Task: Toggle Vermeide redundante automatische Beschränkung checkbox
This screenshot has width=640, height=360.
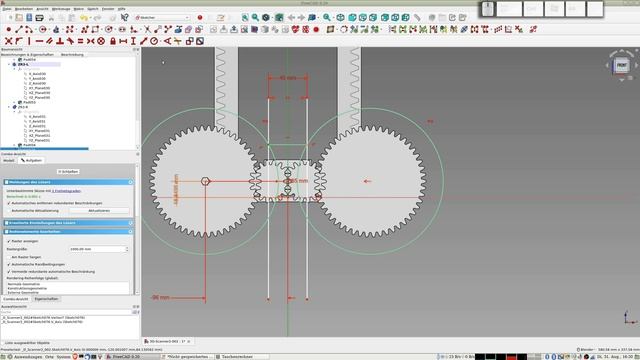Action: (x=9, y=271)
